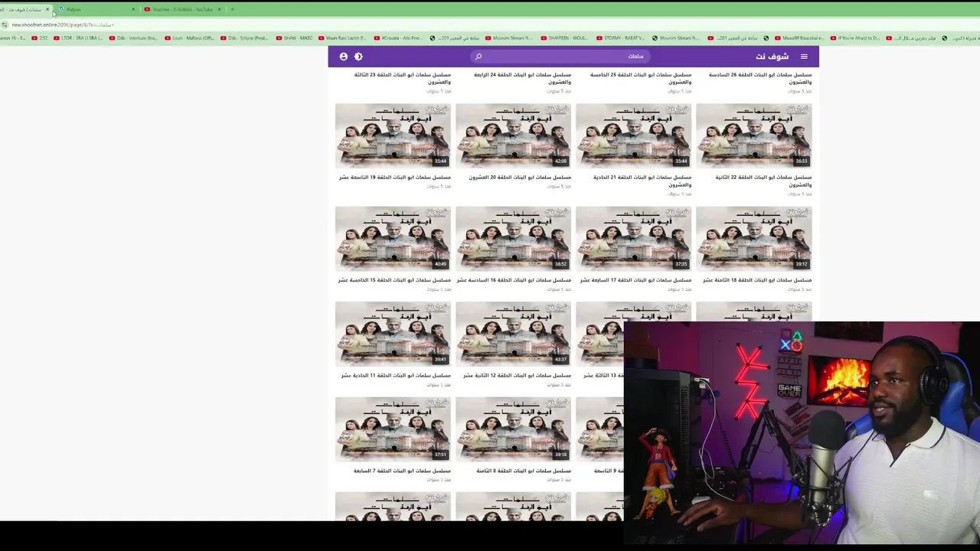Open episode 16 thumbnail with 36:52 duration

(513, 238)
